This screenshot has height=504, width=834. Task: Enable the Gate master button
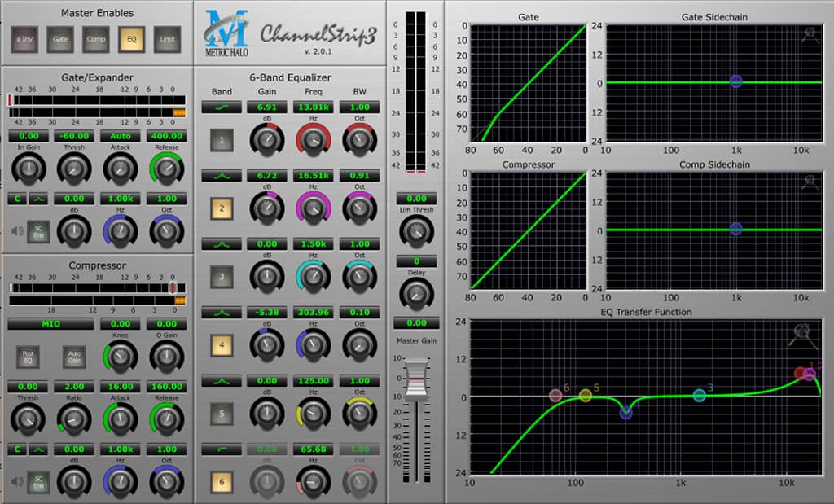pos(60,39)
